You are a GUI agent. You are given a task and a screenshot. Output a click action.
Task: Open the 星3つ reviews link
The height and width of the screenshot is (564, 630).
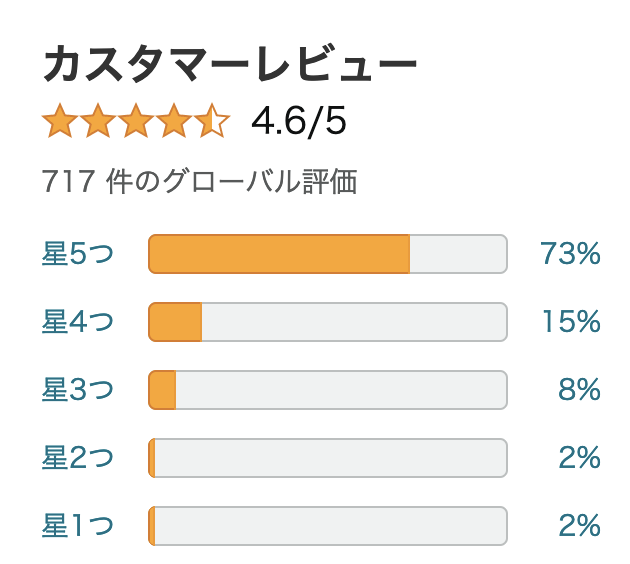click(x=78, y=390)
